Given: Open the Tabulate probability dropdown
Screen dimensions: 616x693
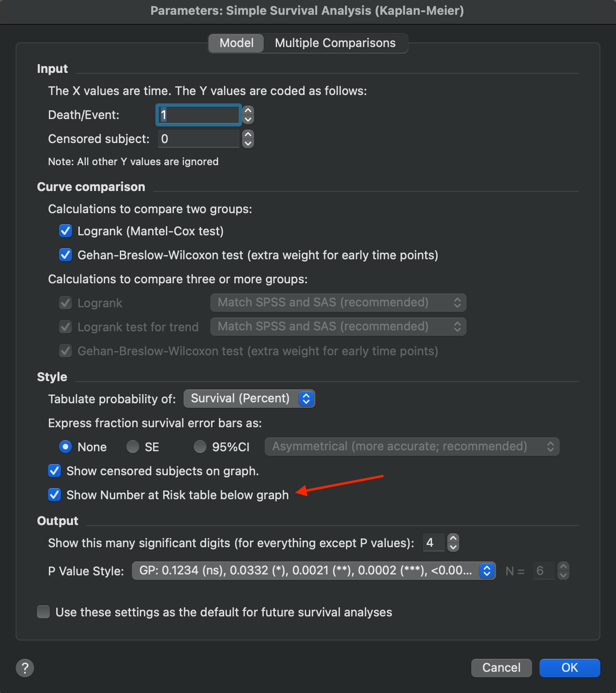Looking at the screenshot, I should pos(249,398).
